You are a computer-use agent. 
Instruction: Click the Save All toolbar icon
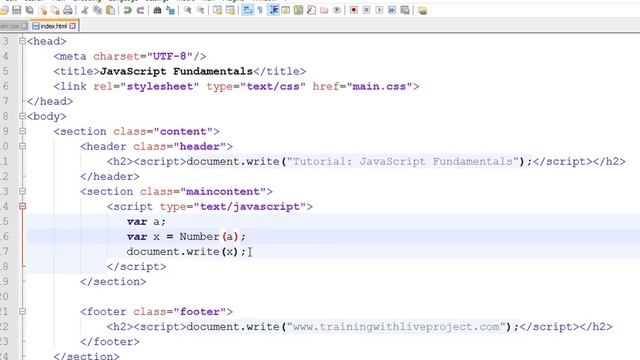click(29, 10)
